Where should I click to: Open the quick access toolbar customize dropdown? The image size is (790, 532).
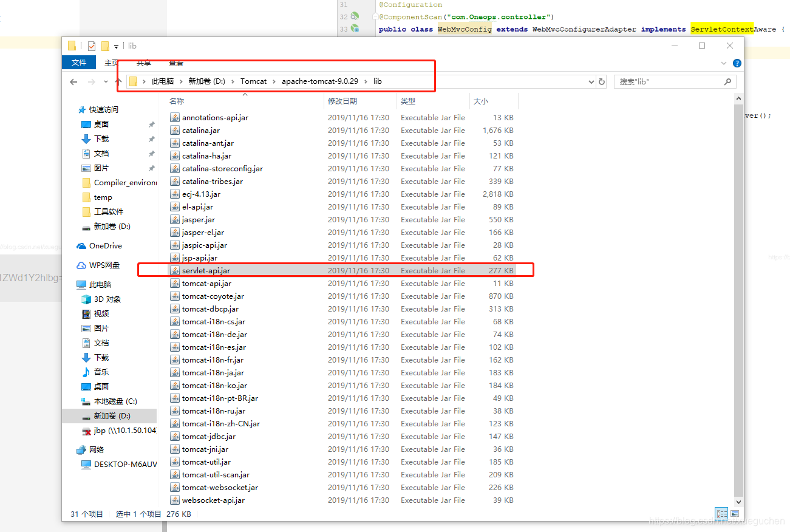116,46
